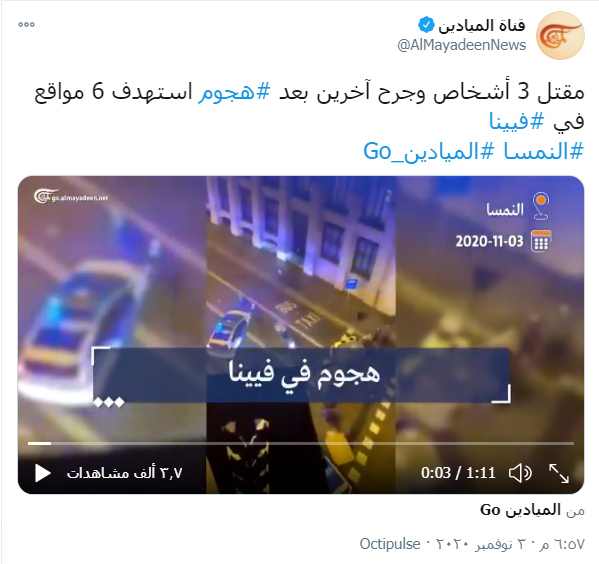Click the video elapsed time 0:03 / 1:11

tap(458, 473)
